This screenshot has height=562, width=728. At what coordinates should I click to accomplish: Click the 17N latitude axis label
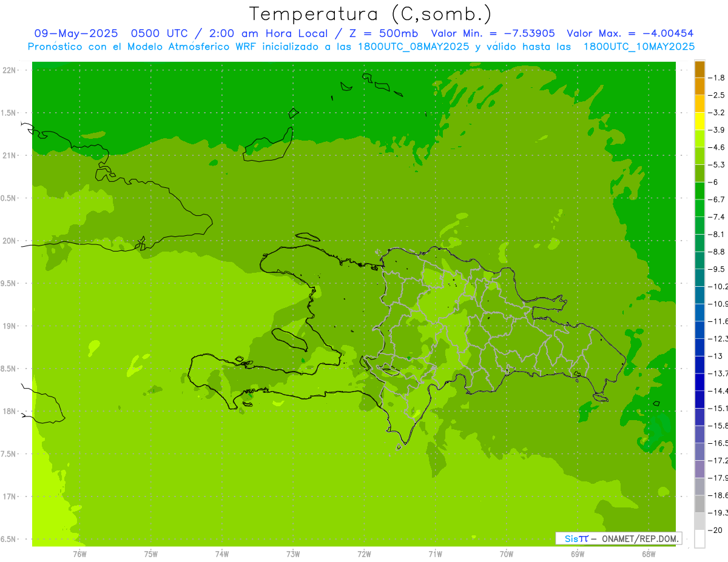pos(10,497)
